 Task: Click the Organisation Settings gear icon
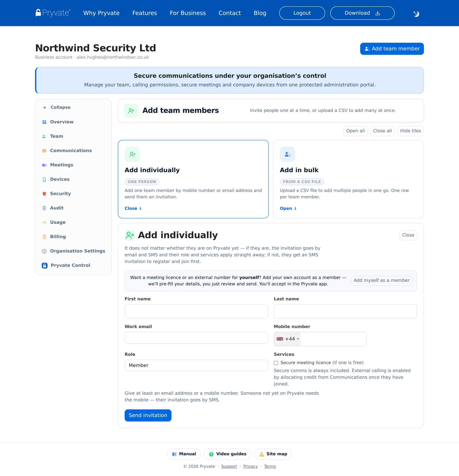point(44,251)
